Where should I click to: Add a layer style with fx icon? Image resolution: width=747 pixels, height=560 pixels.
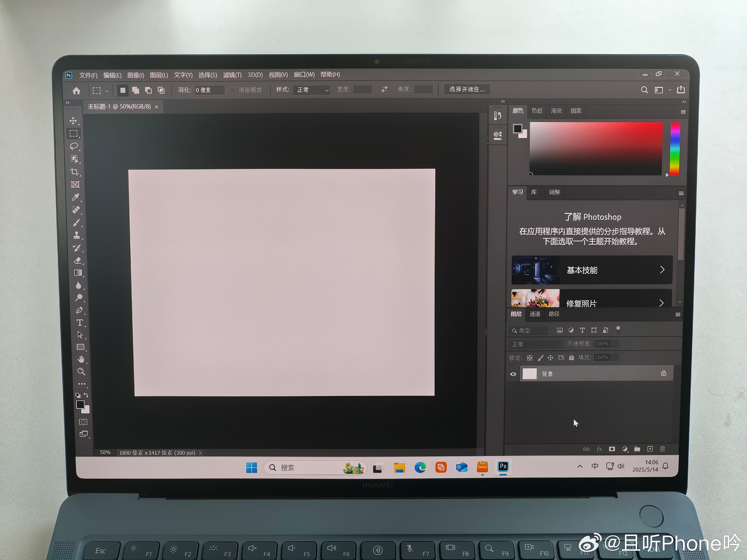pyautogui.click(x=599, y=449)
